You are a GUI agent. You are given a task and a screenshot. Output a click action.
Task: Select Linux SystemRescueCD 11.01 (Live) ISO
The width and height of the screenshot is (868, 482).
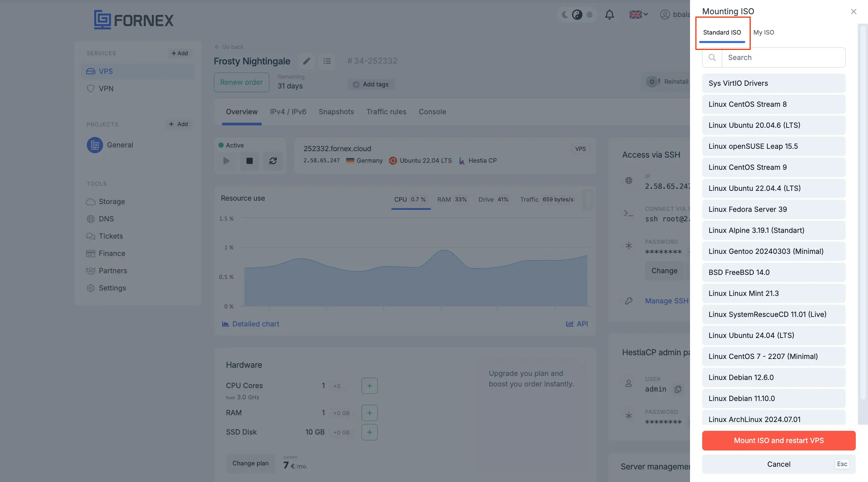coord(774,315)
